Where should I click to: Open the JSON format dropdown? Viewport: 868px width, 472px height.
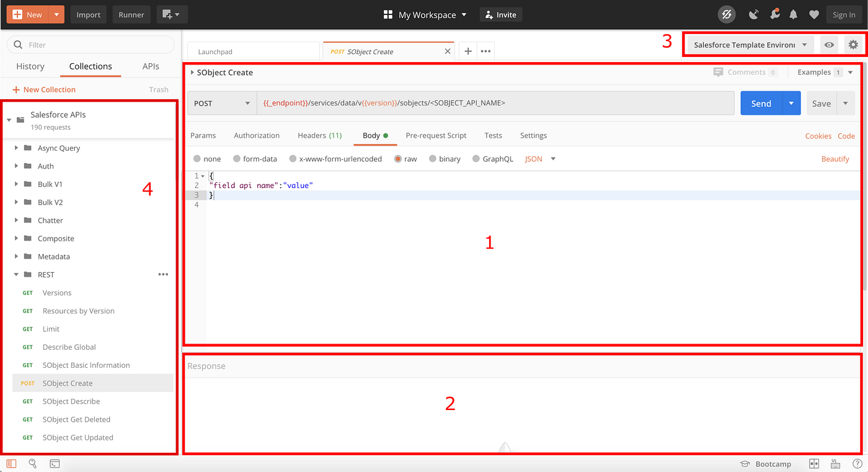(x=539, y=158)
